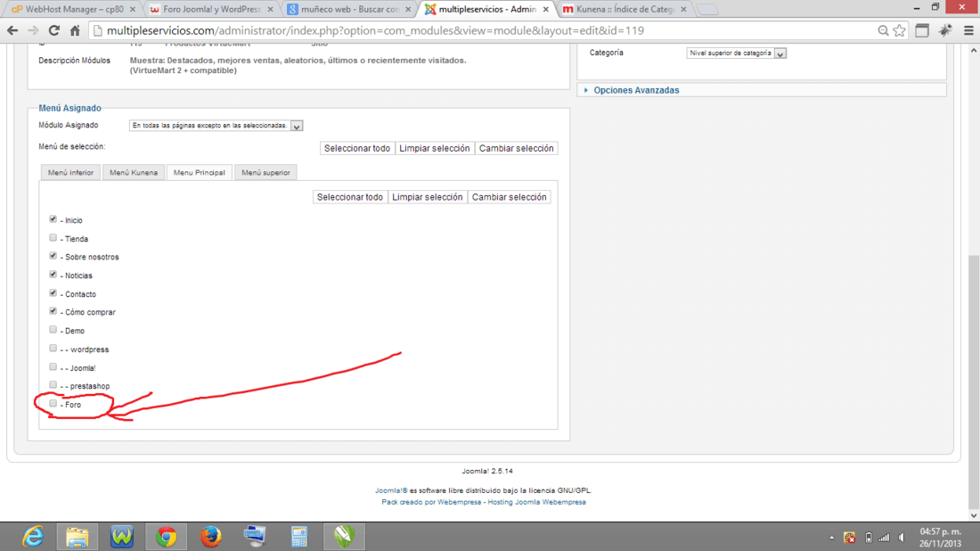Go forward with the browser arrow

33,30
